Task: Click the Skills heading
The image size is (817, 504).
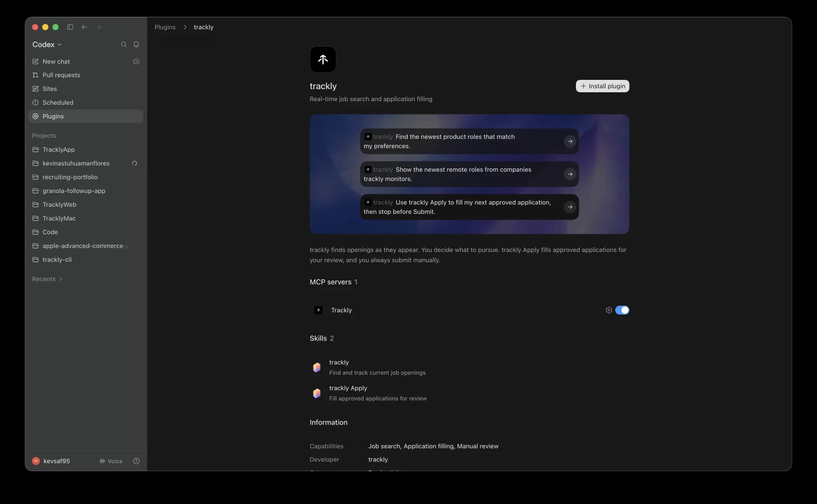Action: point(318,339)
